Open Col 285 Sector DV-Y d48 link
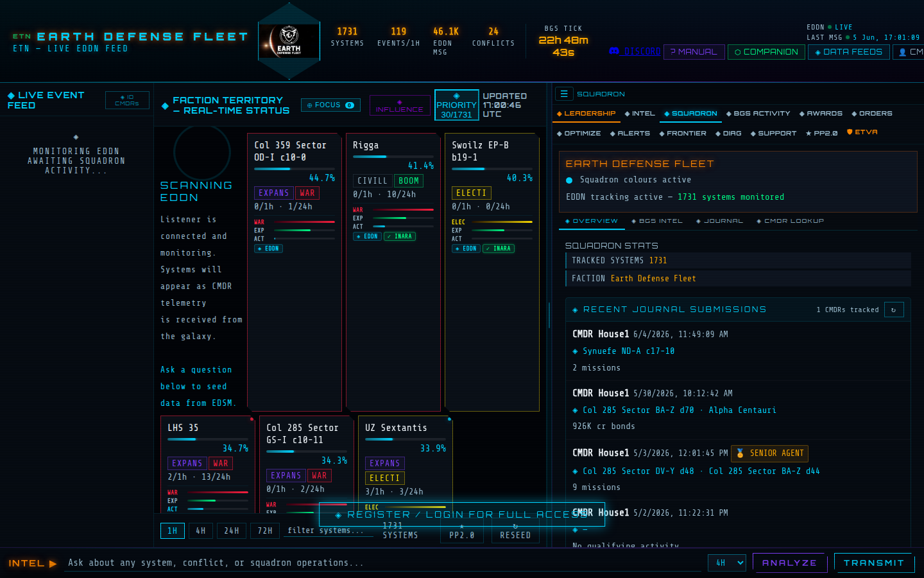Screen dimensions: 924x578 pos(638,471)
